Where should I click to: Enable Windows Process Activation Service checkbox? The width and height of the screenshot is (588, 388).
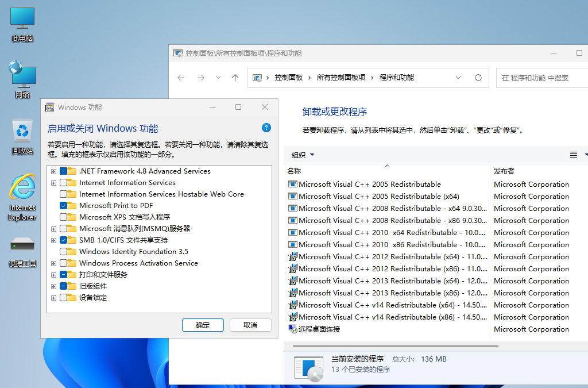pos(63,263)
